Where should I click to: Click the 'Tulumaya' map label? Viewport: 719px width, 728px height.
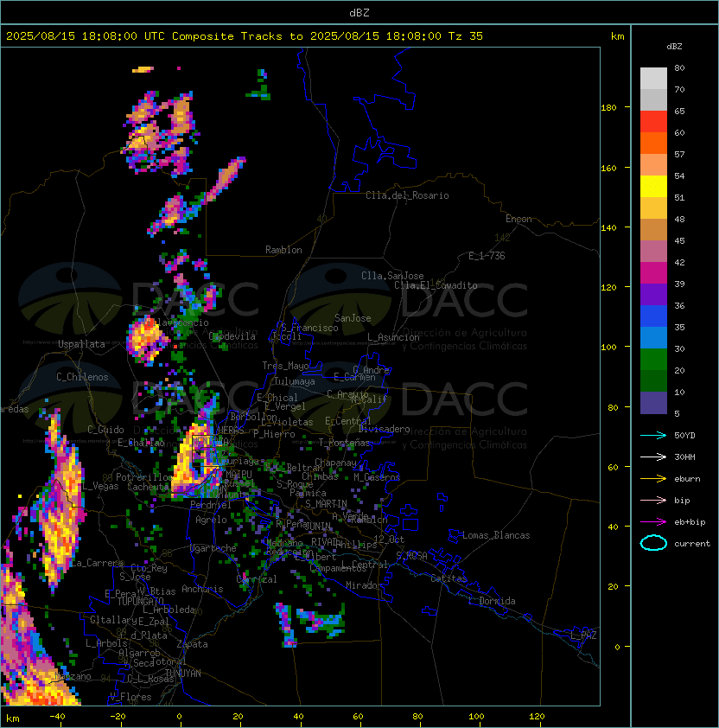(x=295, y=381)
